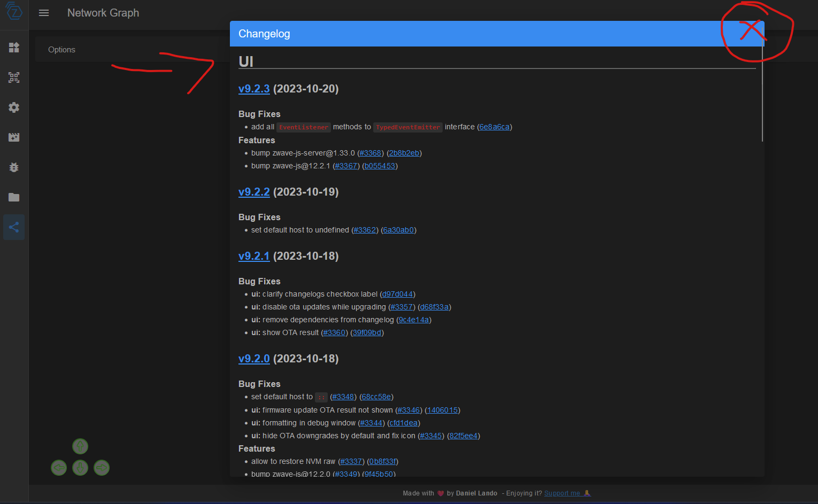Open commit 6e8a6ca
The image size is (818, 504).
(x=494, y=127)
